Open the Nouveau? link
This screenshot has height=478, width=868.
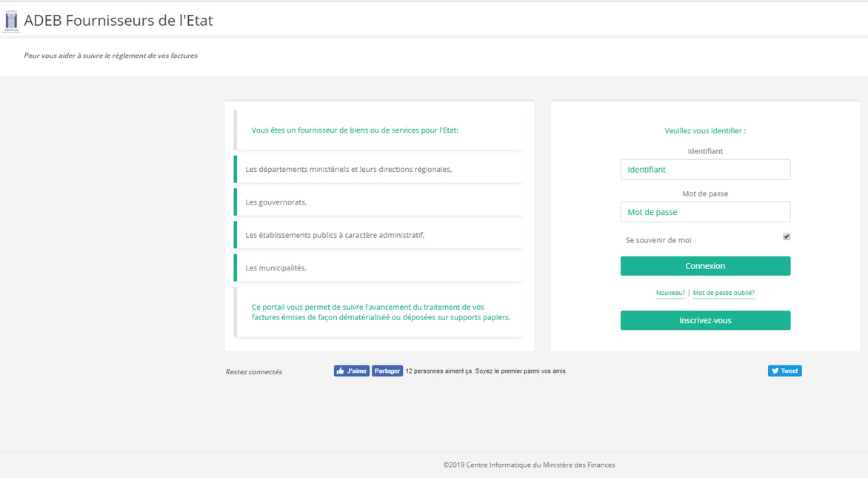point(670,293)
